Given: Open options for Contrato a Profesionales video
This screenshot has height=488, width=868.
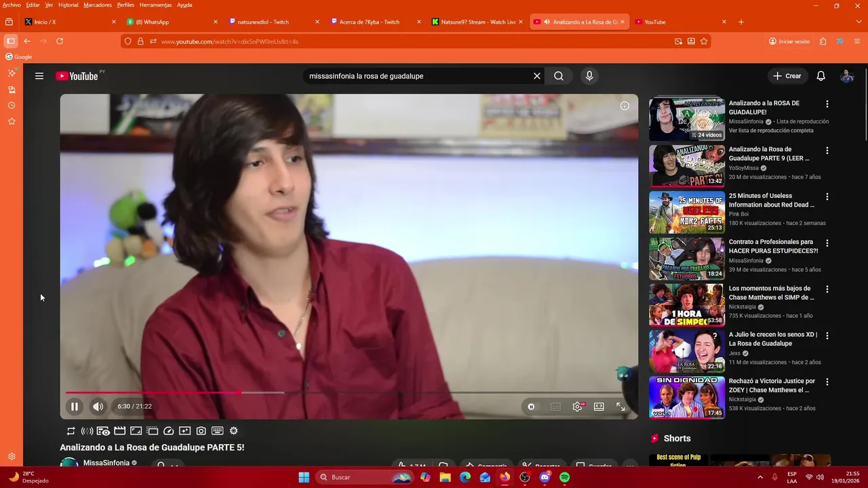Looking at the screenshot, I should (827, 243).
